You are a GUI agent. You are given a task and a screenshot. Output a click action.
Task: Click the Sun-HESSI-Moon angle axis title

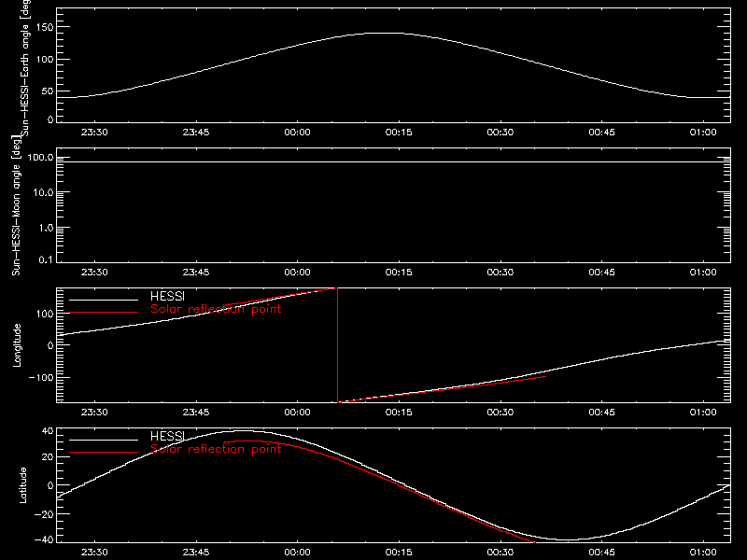[16, 205]
